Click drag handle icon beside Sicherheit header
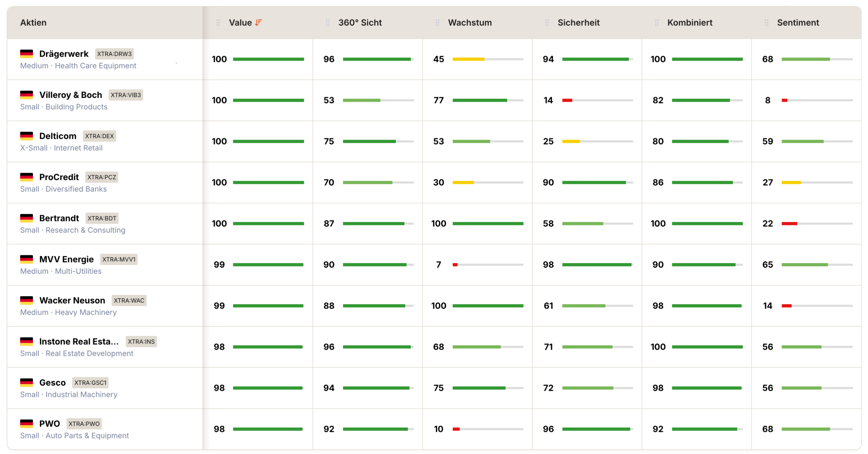This screenshot has height=454, width=868. 547,23
